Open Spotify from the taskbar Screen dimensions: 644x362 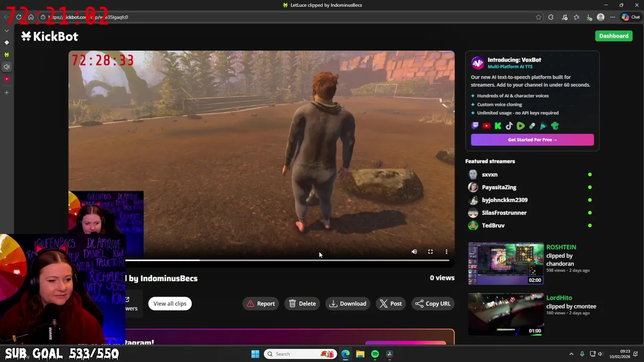click(x=375, y=354)
